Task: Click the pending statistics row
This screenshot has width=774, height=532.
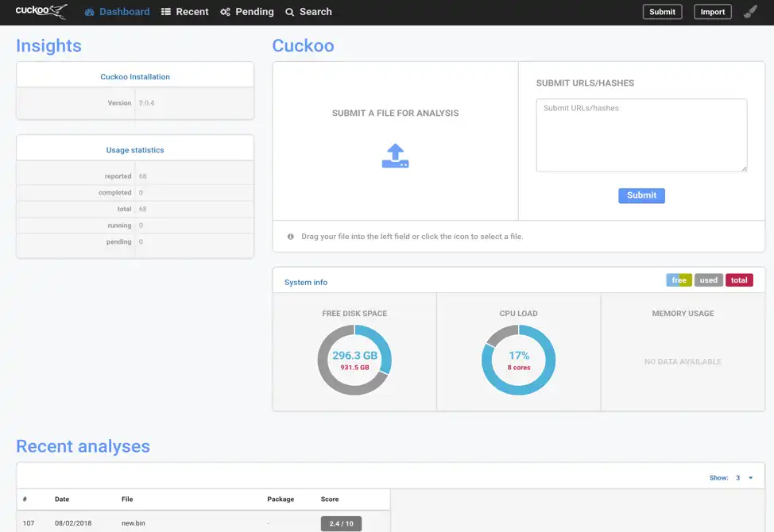Action: pyautogui.click(x=135, y=241)
